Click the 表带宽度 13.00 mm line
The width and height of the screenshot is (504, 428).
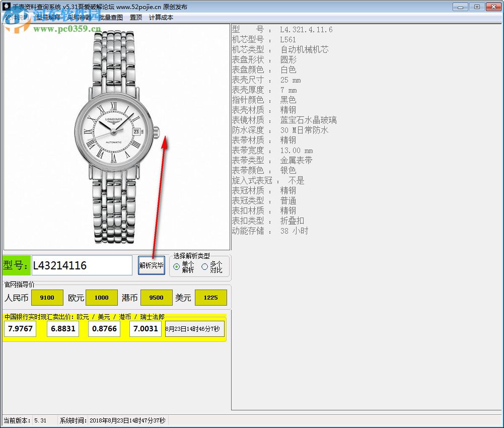point(272,150)
